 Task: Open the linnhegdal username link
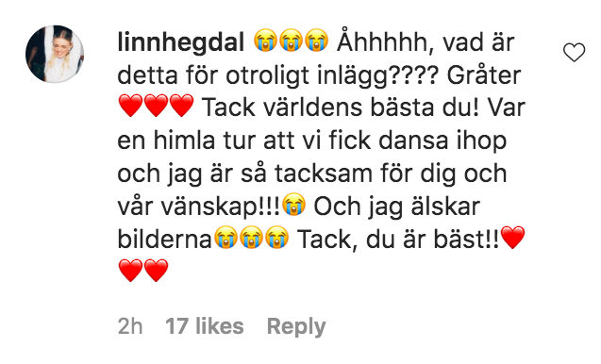coord(181,42)
